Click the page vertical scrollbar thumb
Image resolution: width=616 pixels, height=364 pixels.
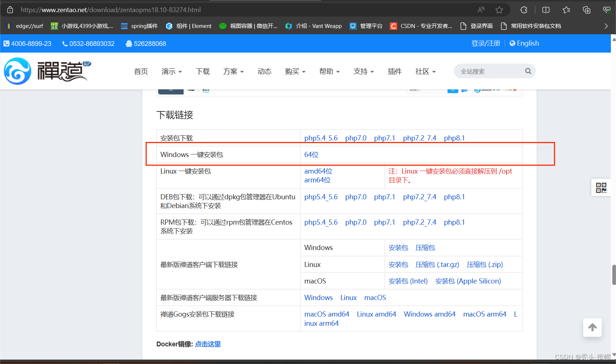pyautogui.click(x=614, y=275)
